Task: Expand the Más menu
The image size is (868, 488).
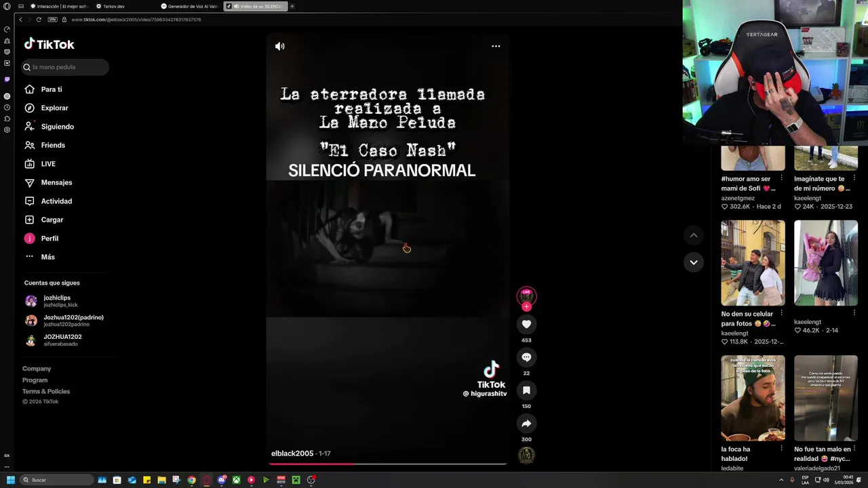Action: coord(41,257)
